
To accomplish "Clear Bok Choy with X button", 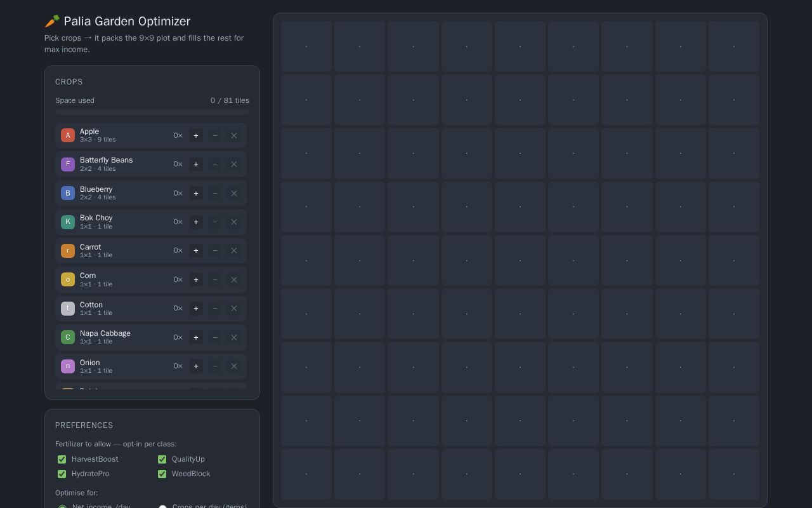I will (x=234, y=222).
